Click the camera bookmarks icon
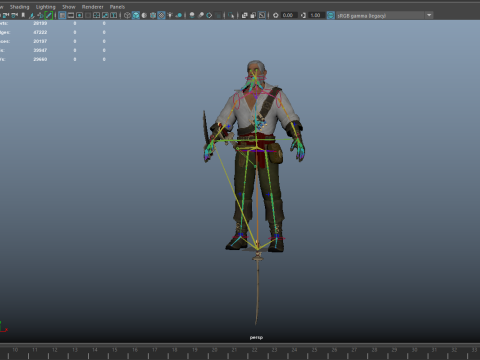This screenshot has height=360, width=480. [x=23, y=15]
